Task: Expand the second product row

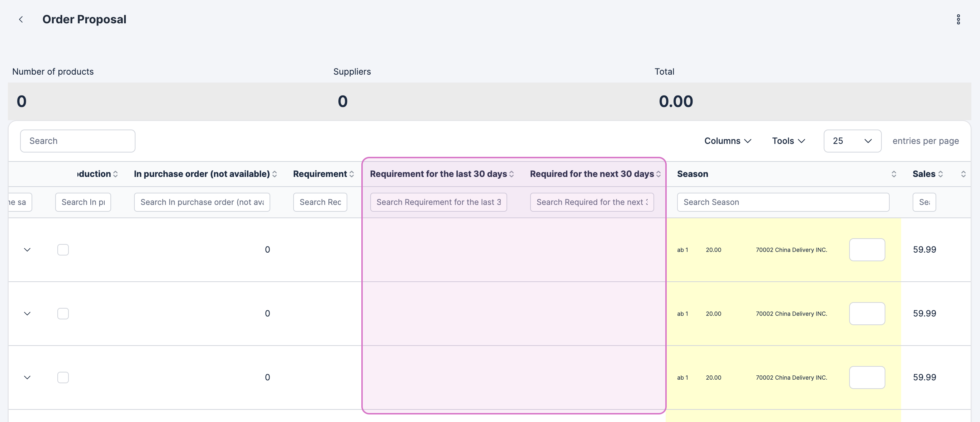Action: click(27, 314)
